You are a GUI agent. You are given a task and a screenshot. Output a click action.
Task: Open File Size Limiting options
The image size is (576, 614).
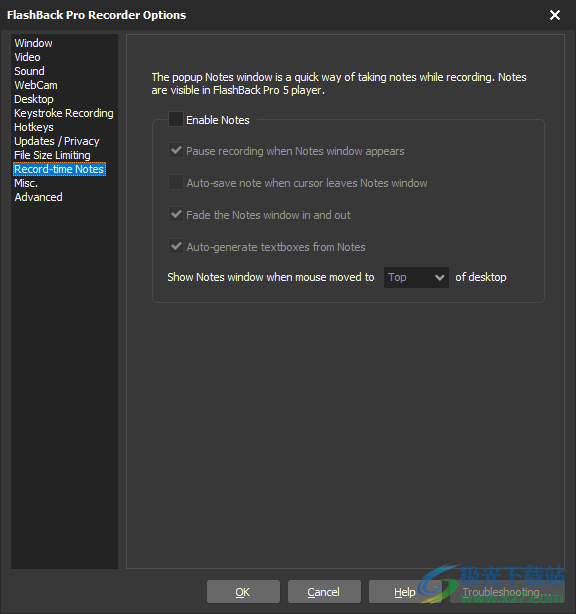52,155
